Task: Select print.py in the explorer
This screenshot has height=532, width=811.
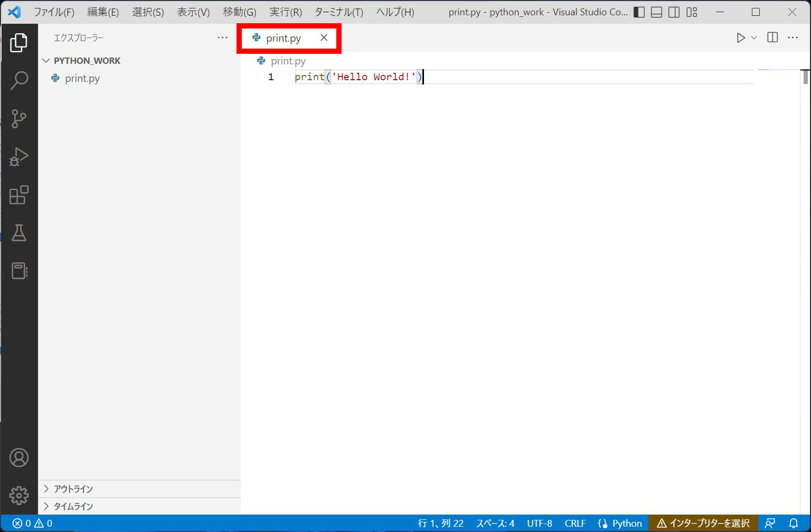Action: pos(81,78)
